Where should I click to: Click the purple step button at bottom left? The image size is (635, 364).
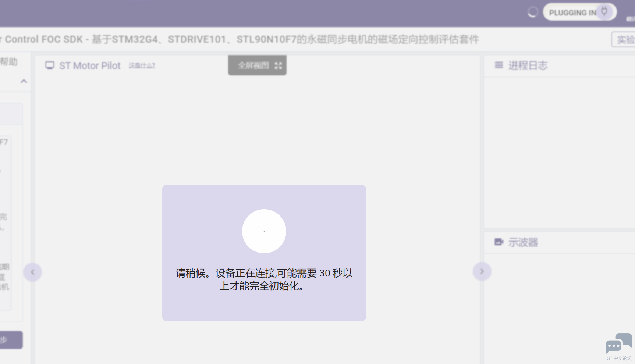coord(10,340)
